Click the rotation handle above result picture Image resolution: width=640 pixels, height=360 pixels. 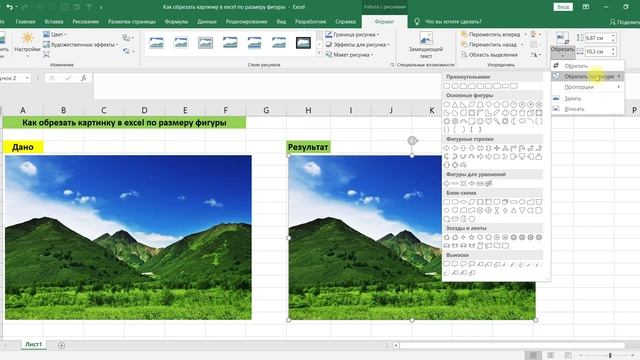pos(412,141)
